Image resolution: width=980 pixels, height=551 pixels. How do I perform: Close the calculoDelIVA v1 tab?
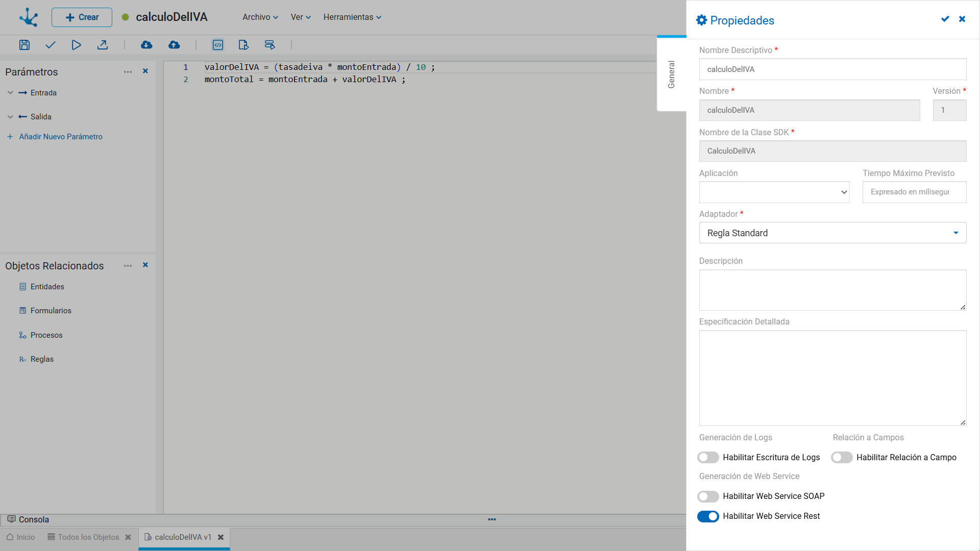(221, 537)
